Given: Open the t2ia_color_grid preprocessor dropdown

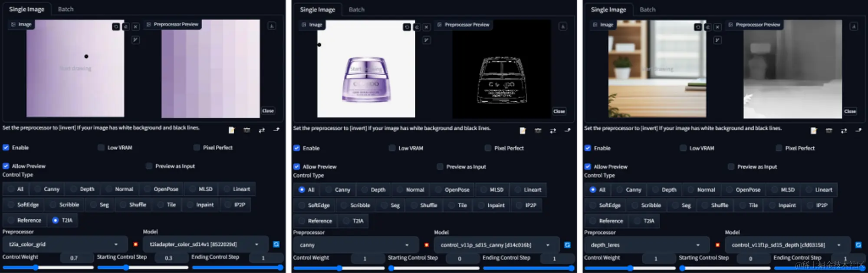Looking at the screenshot, I should 65,244.
